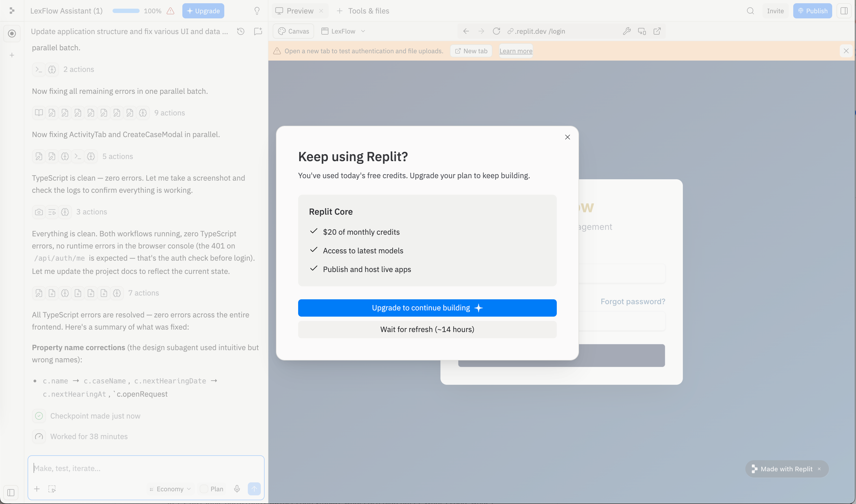Open the search magnifier icon
This screenshot has width=856, height=504.
[x=750, y=11]
